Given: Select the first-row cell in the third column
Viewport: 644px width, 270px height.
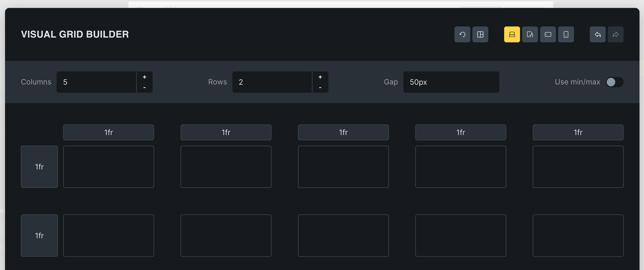Looking at the screenshot, I should [x=343, y=167].
